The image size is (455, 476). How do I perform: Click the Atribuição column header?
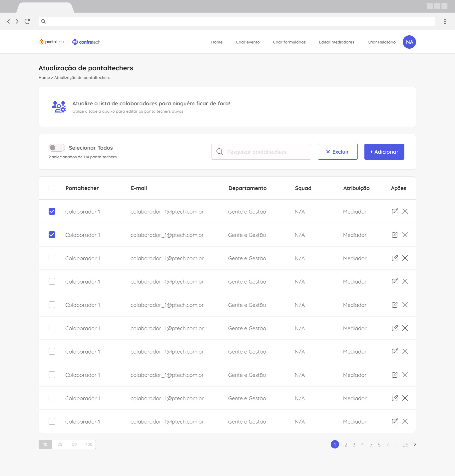pyautogui.click(x=356, y=188)
